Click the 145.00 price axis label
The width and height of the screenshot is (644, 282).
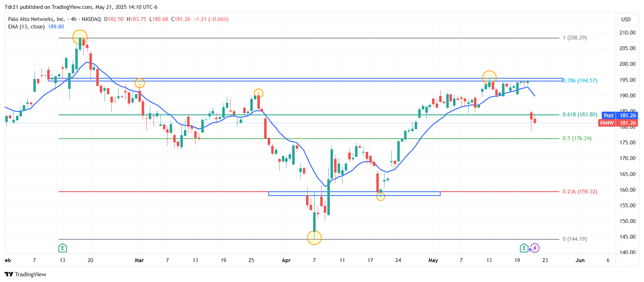pyautogui.click(x=627, y=237)
